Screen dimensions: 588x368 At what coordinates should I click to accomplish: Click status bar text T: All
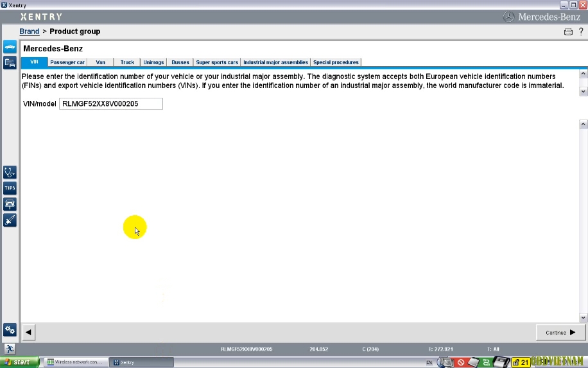[493, 349]
